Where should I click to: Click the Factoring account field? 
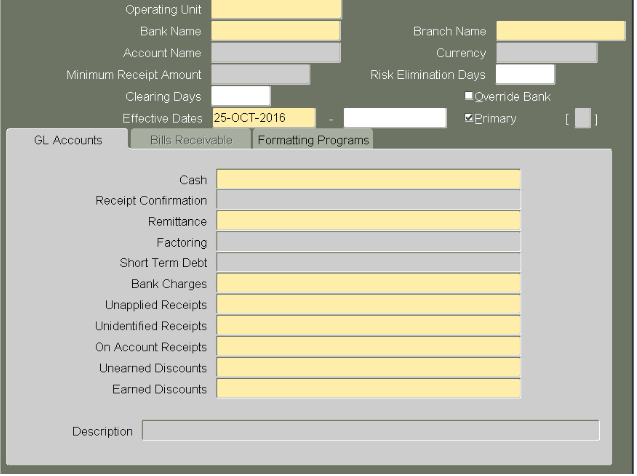point(368,242)
